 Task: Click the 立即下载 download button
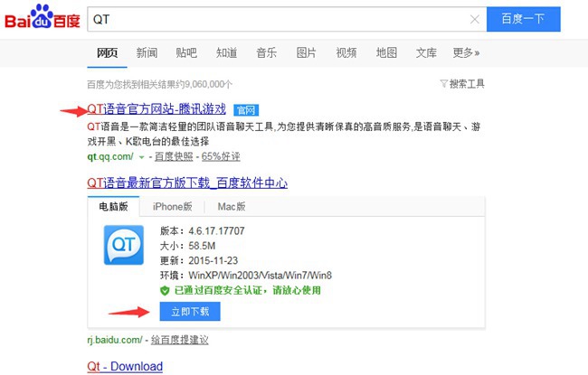(190, 312)
